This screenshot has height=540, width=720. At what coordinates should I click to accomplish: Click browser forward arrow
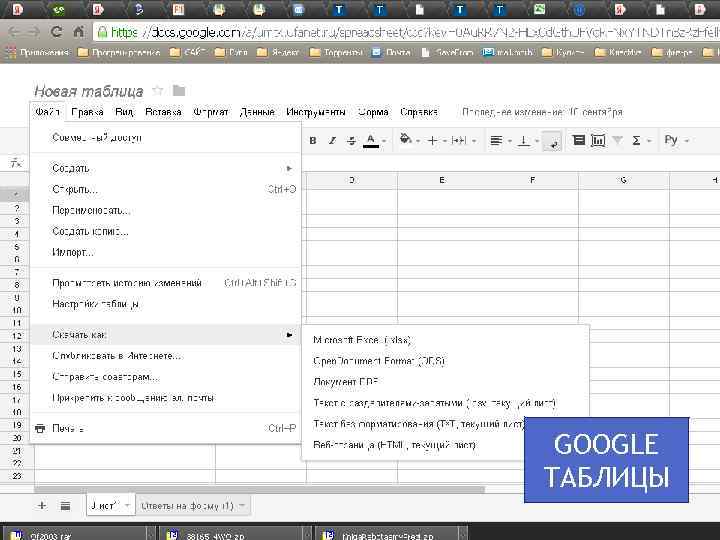(34, 32)
